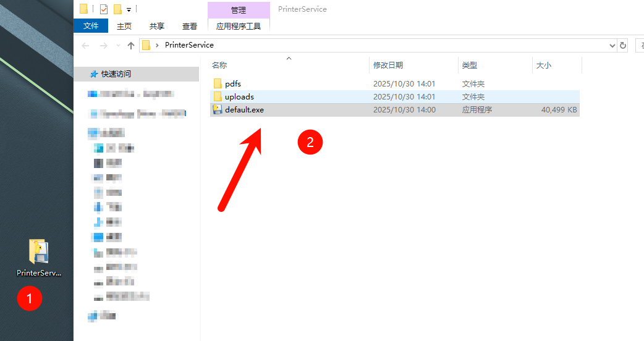Click the 40,499 KB size cell
Viewport: 644px width, 341px height.
pos(559,110)
